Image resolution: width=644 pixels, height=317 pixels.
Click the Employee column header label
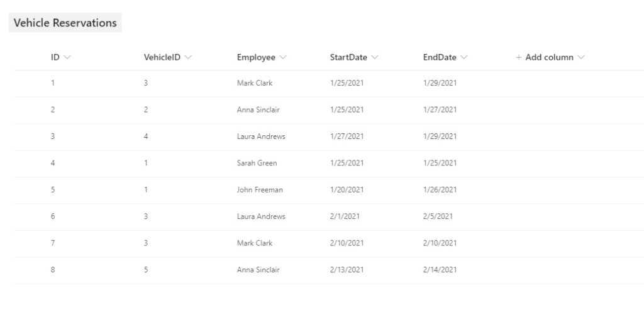pos(256,57)
